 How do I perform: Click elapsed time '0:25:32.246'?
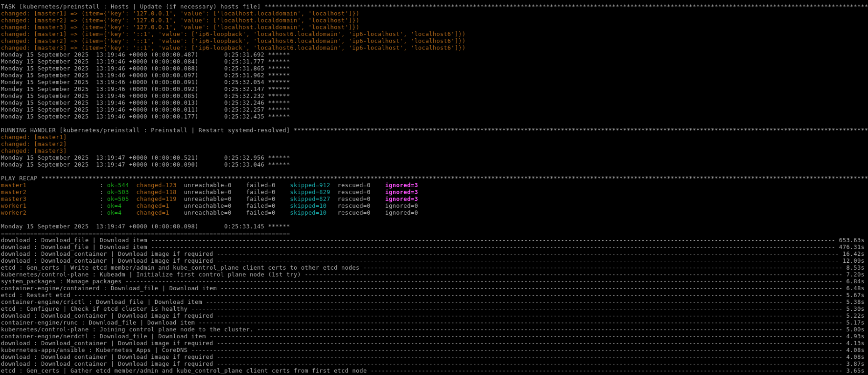pos(244,103)
